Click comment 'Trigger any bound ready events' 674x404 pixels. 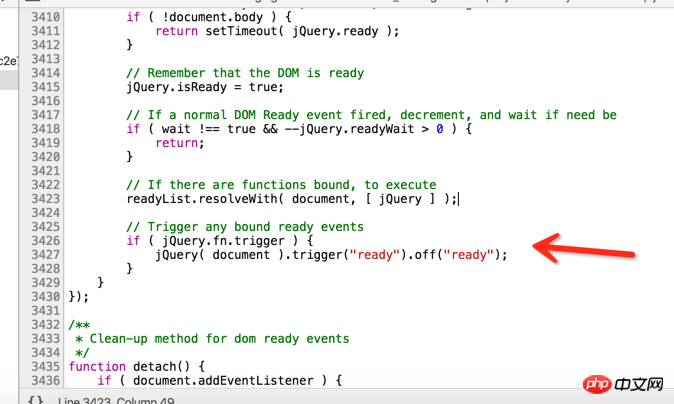[245, 226]
